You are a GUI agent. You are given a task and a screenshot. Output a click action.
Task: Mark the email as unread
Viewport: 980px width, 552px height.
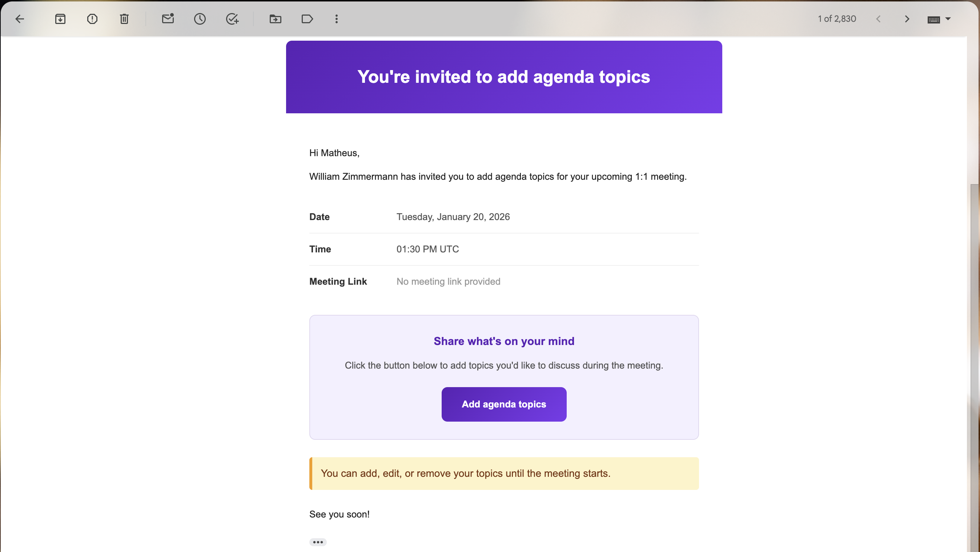click(x=168, y=19)
